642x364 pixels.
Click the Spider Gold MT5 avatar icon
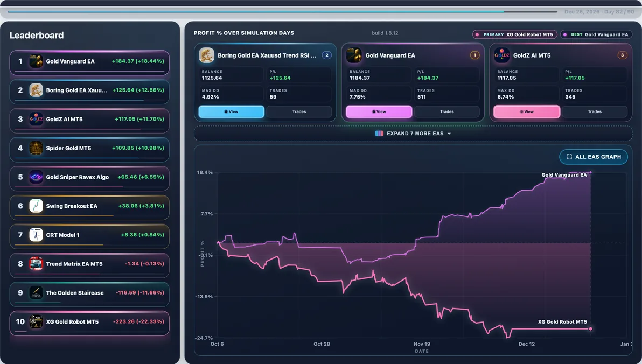(36, 148)
